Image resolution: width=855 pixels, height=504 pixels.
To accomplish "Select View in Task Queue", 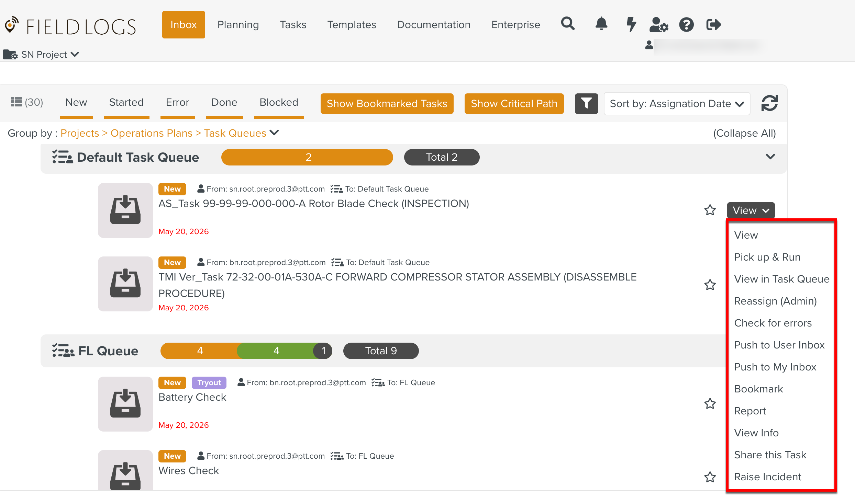I will [781, 279].
